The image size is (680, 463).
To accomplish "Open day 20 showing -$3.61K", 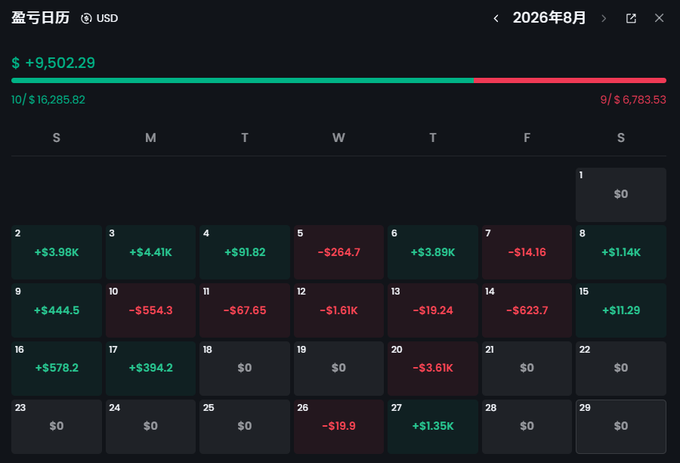I will pos(433,368).
